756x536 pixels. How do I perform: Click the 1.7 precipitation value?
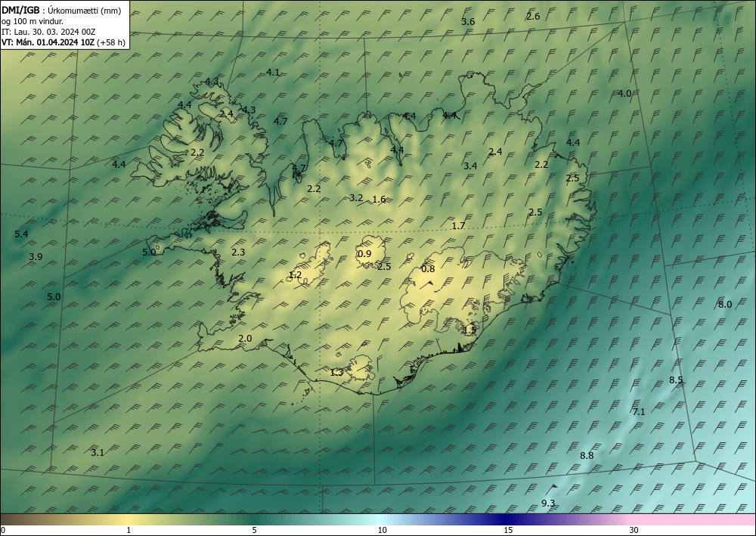click(458, 225)
